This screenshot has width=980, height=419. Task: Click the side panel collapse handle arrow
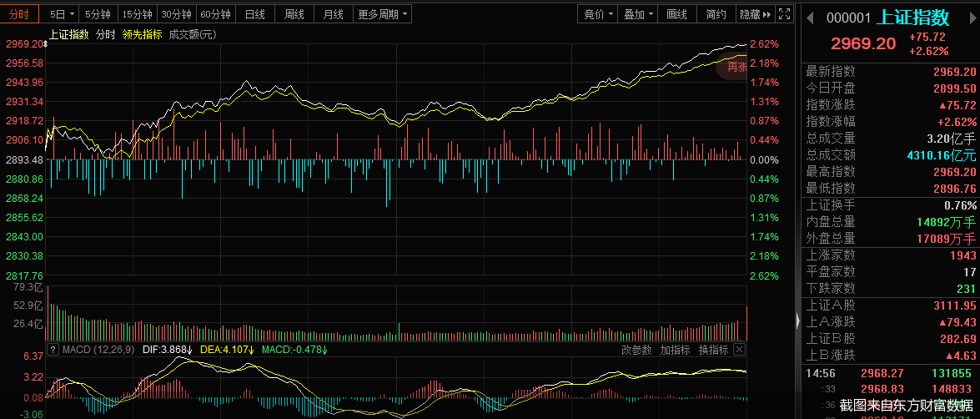(x=797, y=321)
